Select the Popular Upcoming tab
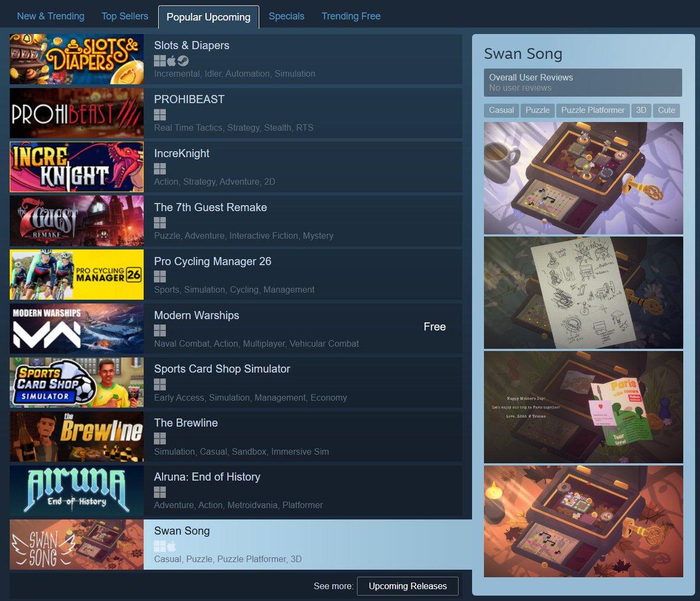Image resolution: width=700 pixels, height=601 pixels. [208, 17]
